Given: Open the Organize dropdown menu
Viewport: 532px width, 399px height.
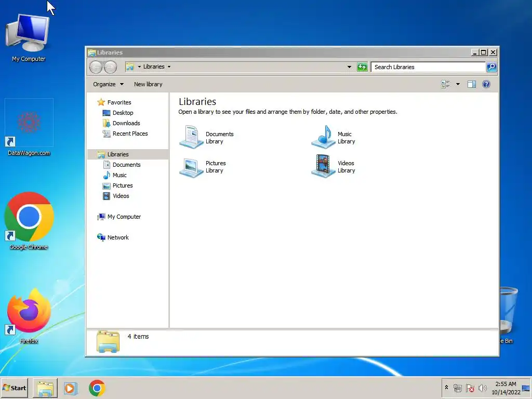Looking at the screenshot, I should tap(108, 84).
